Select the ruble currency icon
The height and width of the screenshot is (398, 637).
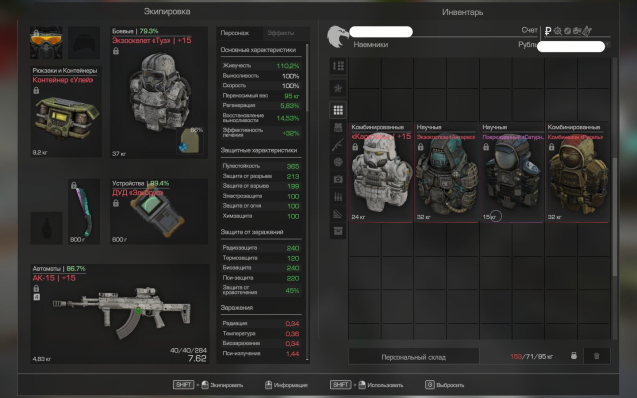(x=548, y=31)
